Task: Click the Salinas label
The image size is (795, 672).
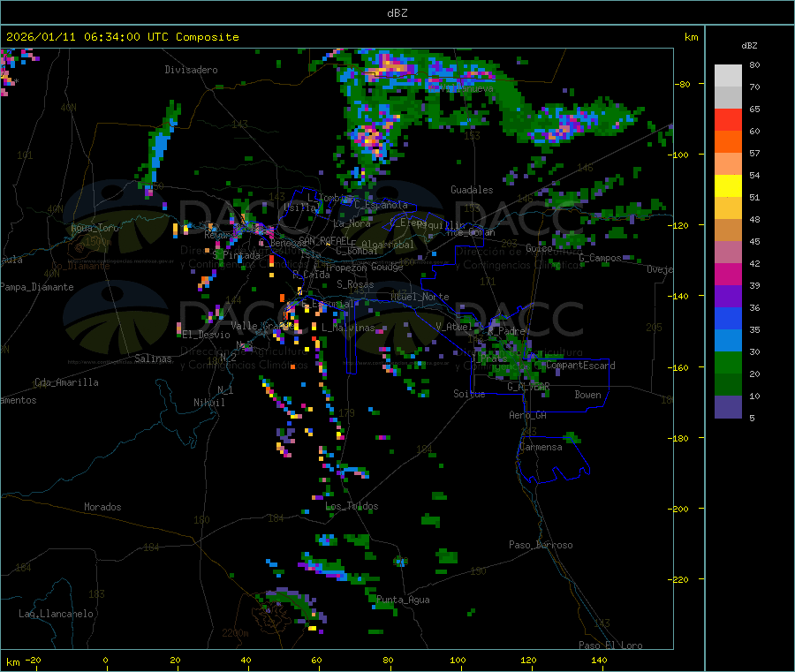Action: [153, 359]
